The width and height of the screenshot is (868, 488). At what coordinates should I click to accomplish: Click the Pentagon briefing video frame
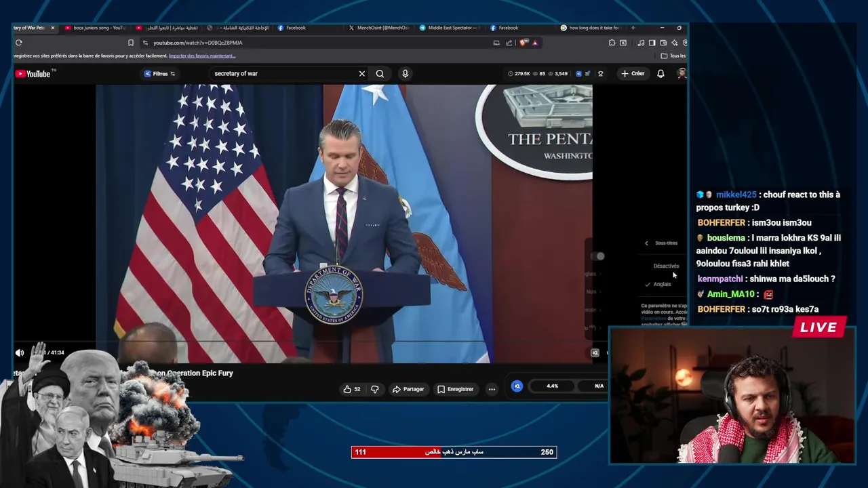tap(344, 224)
